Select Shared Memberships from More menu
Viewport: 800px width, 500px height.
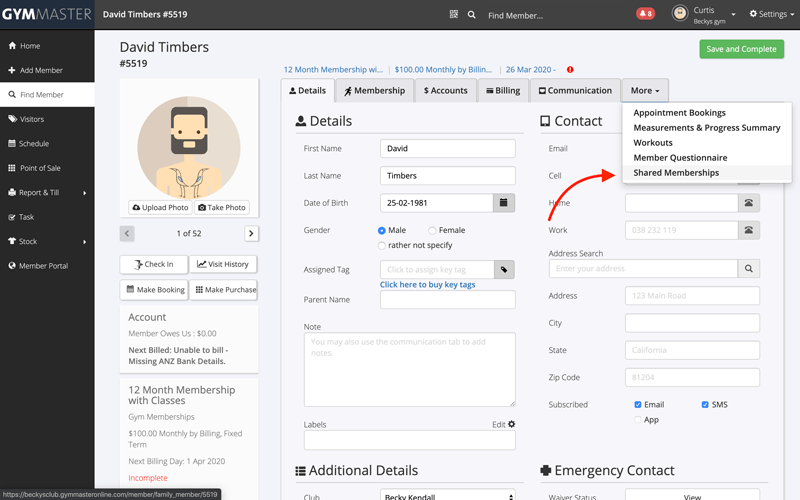tap(676, 173)
